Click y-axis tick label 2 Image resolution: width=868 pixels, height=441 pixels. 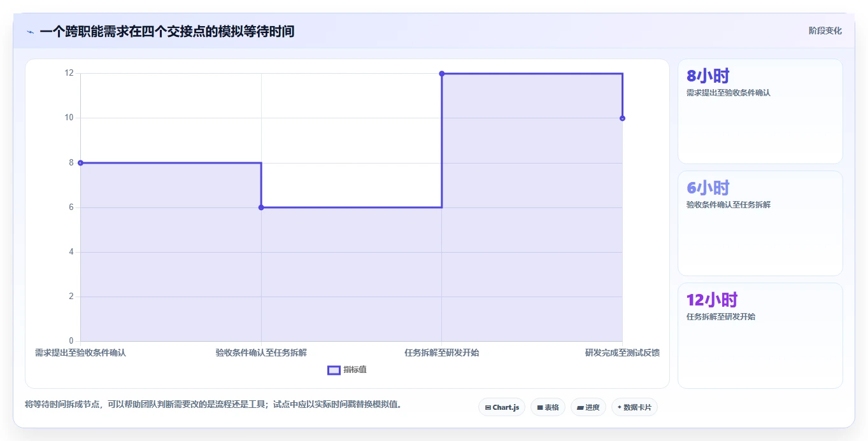click(x=71, y=297)
